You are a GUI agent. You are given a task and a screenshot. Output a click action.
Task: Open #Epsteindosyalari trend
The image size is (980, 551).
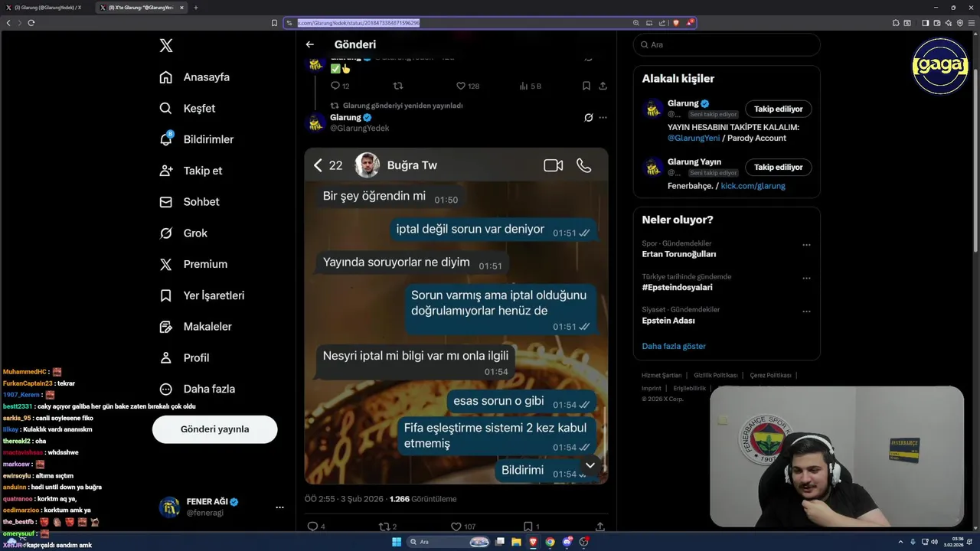(x=677, y=287)
